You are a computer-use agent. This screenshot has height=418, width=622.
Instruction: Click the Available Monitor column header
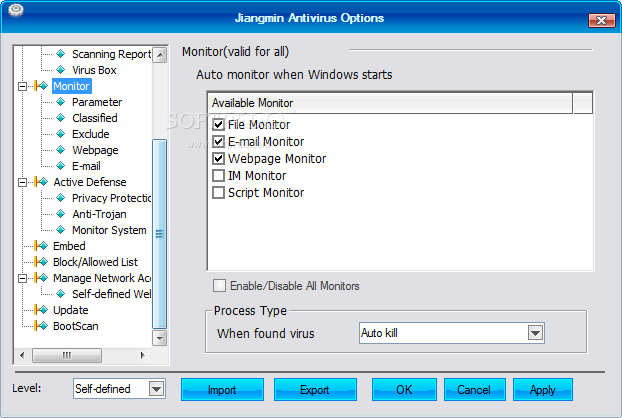390,103
